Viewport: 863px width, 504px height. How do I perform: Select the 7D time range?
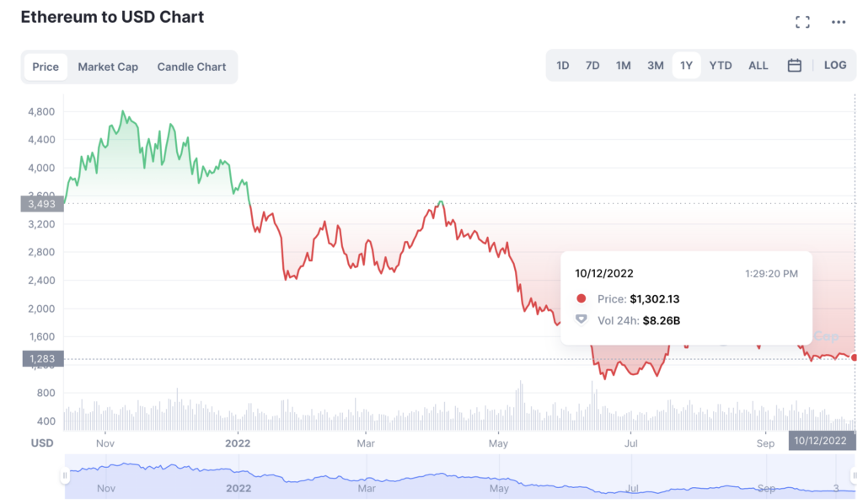(x=592, y=66)
